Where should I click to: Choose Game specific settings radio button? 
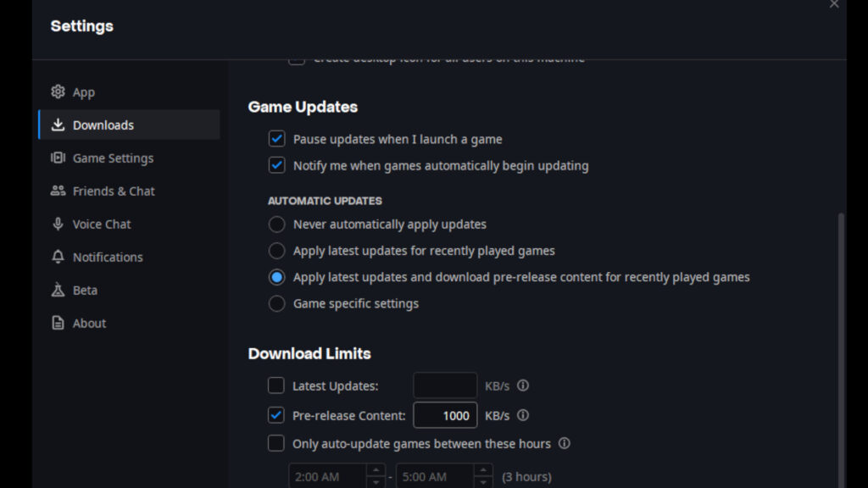coord(276,303)
